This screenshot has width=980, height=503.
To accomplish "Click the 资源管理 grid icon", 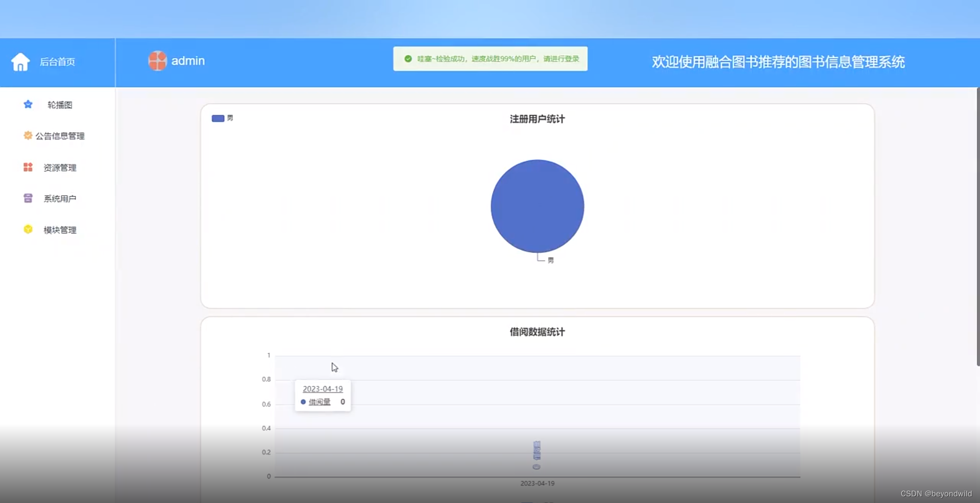I will (x=28, y=167).
